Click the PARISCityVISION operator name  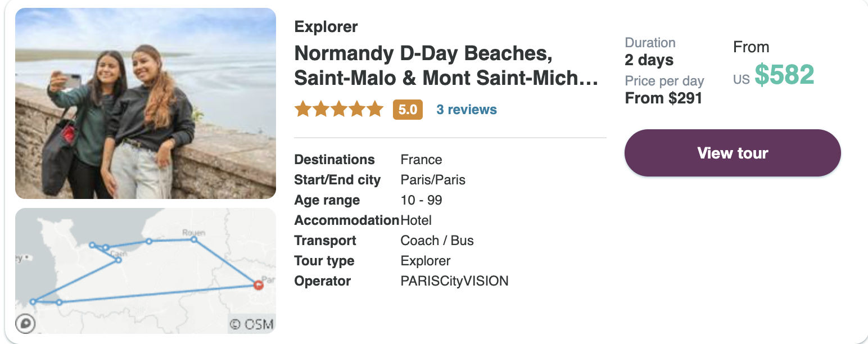[454, 281]
